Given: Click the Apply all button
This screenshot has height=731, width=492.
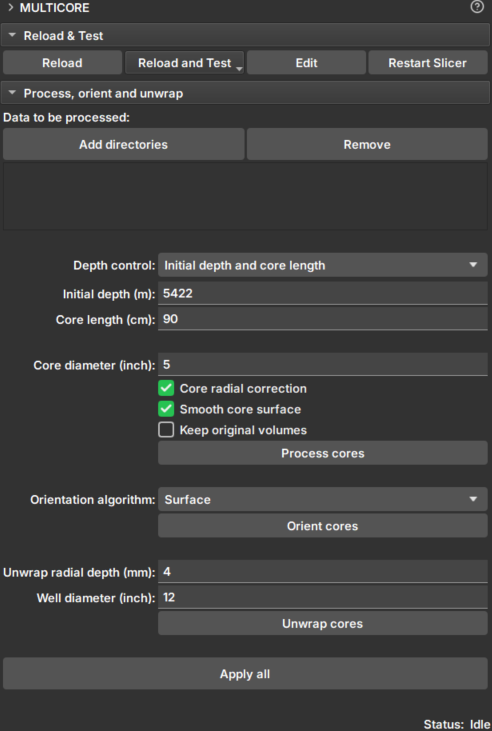Looking at the screenshot, I should coord(245,674).
